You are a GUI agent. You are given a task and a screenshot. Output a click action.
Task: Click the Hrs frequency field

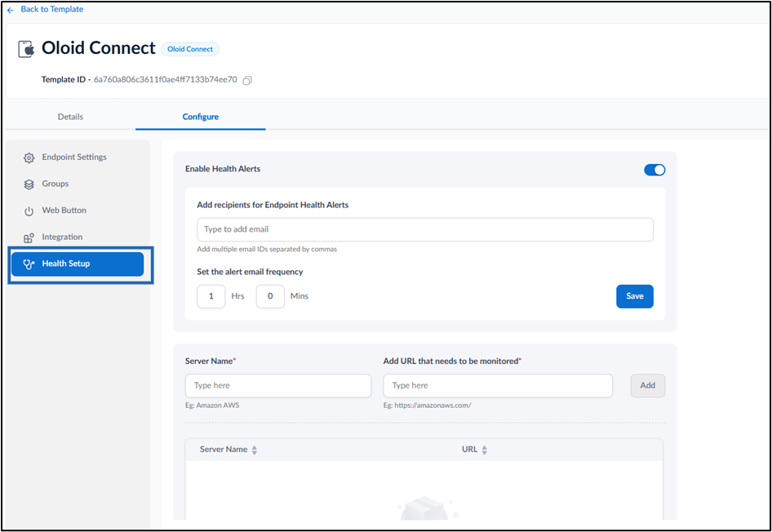211,296
